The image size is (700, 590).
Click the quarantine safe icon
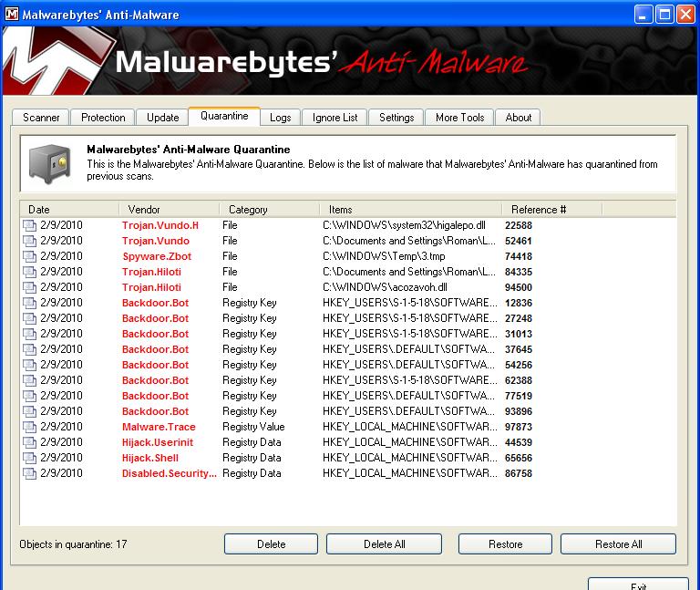coord(49,163)
